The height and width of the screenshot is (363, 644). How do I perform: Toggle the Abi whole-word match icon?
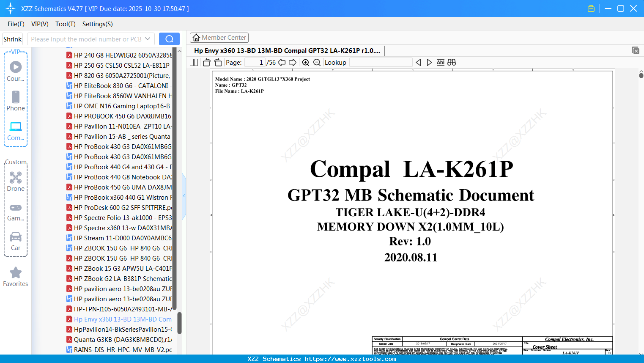[440, 62]
